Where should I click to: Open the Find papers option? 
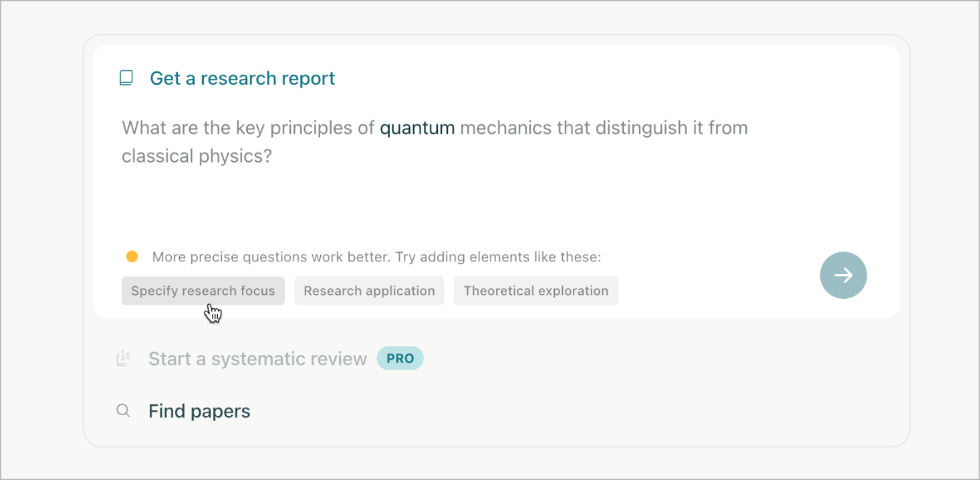[199, 411]
